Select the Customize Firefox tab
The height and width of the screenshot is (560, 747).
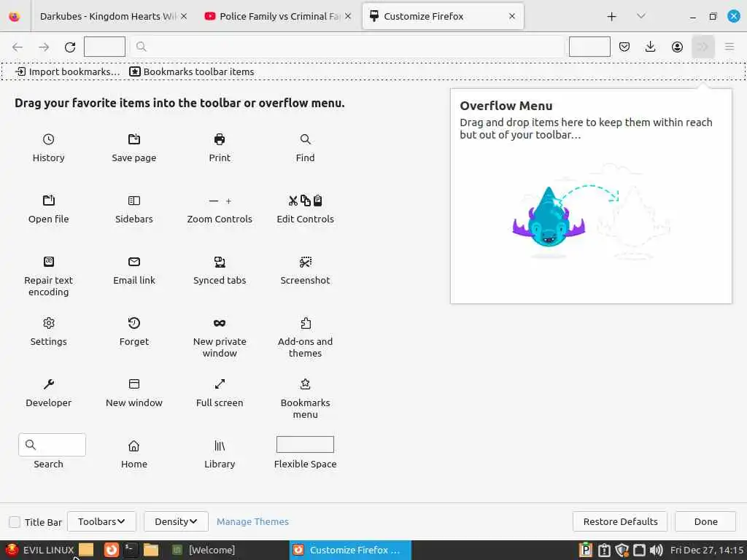(443, 16)
